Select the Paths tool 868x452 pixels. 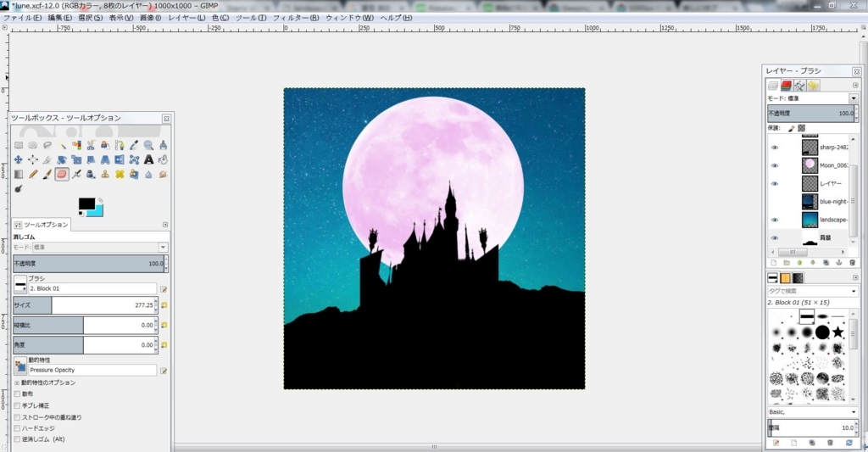tap(120, 145)
